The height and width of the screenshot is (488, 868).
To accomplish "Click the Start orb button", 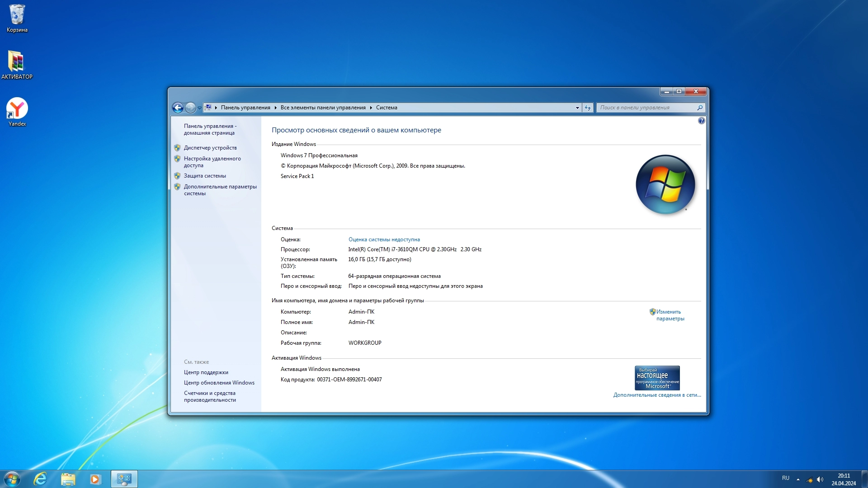I will point(12,479).
